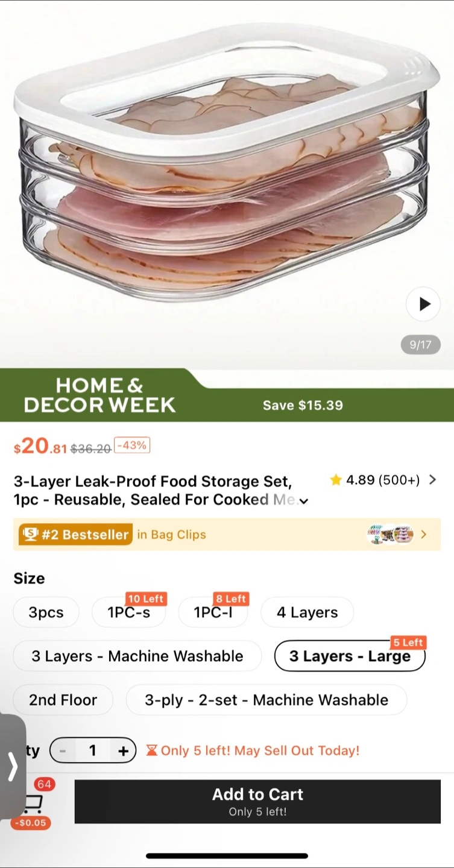Choose the 2nd Floor option

pos(63,700)
